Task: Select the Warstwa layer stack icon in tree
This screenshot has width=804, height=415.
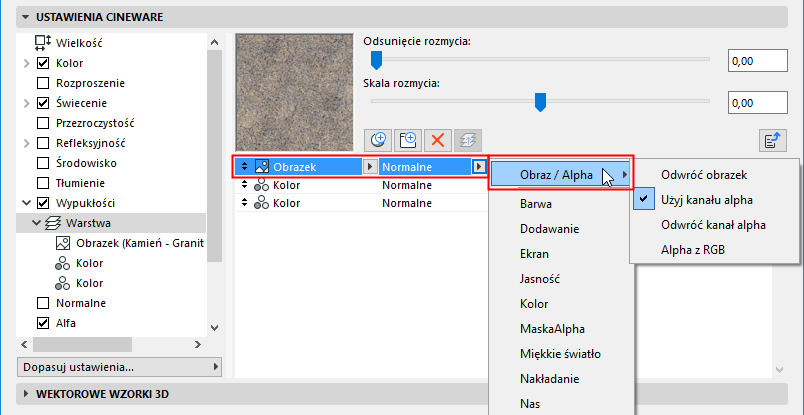Action: pos(54,223)
